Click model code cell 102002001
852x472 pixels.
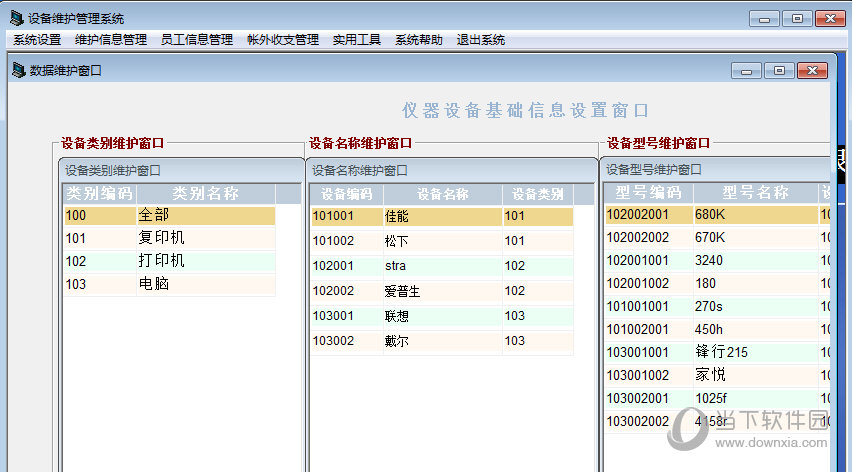coord(649,215)
